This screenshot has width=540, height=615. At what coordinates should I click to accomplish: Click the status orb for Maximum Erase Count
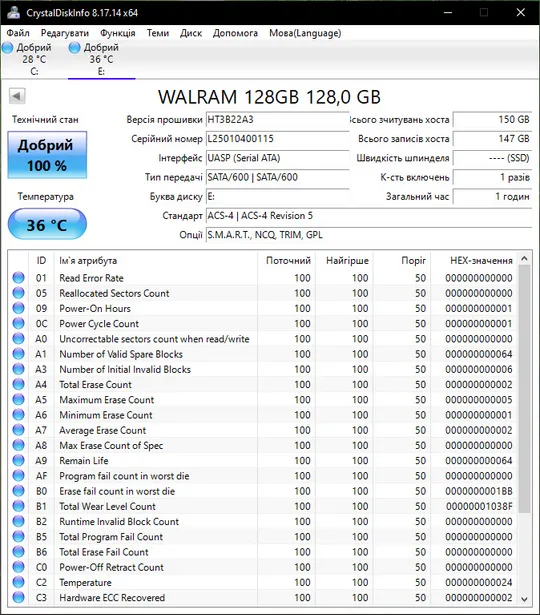click(x=18, y=400)
